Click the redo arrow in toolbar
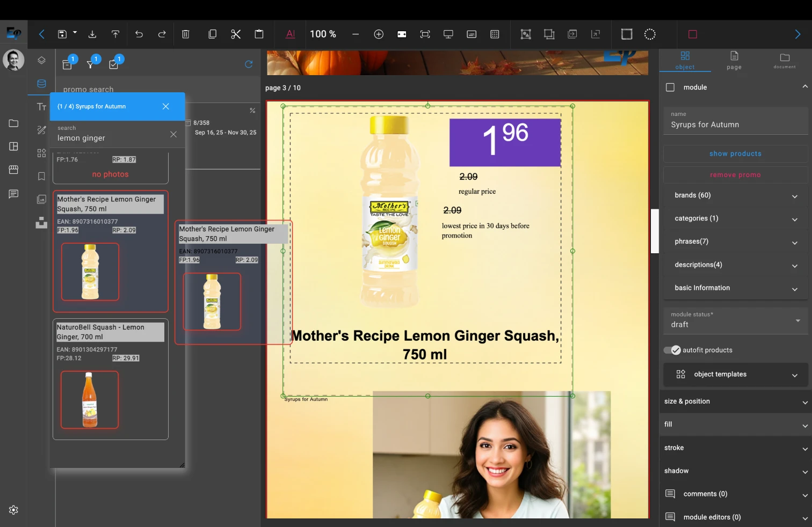The width and height of the screenshot is (812, 527). (x=162, y=34)
